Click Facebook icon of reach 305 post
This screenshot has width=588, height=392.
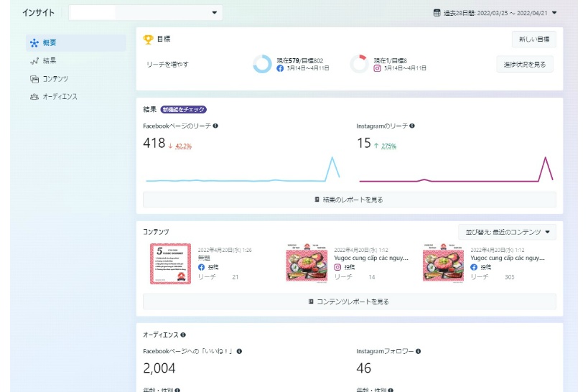pyautogui.click(x=474, y=267)
